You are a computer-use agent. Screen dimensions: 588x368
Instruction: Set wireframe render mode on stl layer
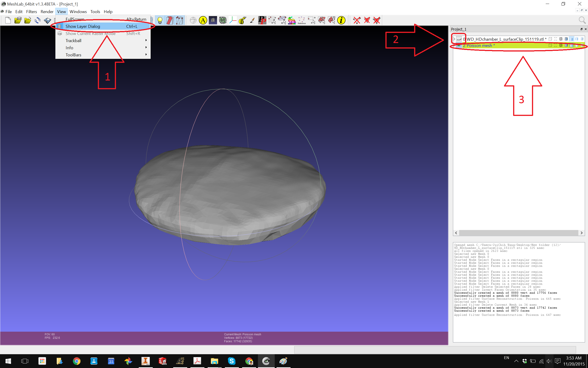[561, 39]
